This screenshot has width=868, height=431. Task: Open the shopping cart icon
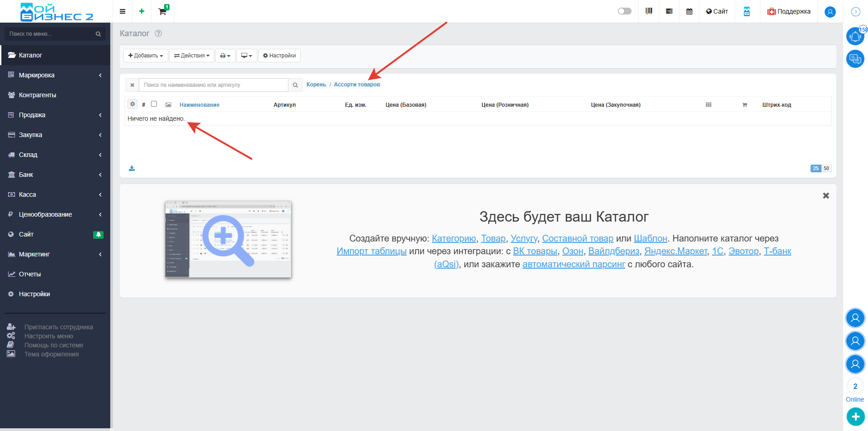click(x=163, y=11)
